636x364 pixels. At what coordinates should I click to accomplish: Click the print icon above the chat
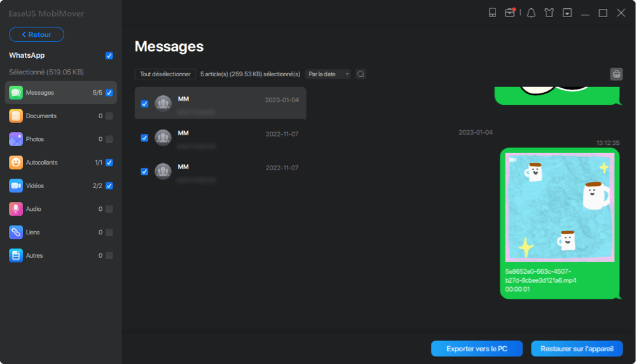616,74
